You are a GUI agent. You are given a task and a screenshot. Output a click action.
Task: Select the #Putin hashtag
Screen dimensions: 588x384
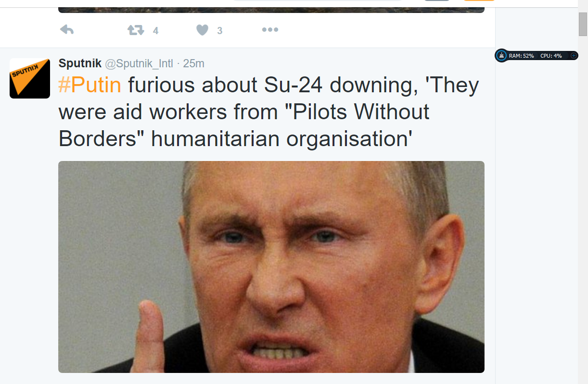click(x=89, y=86)
